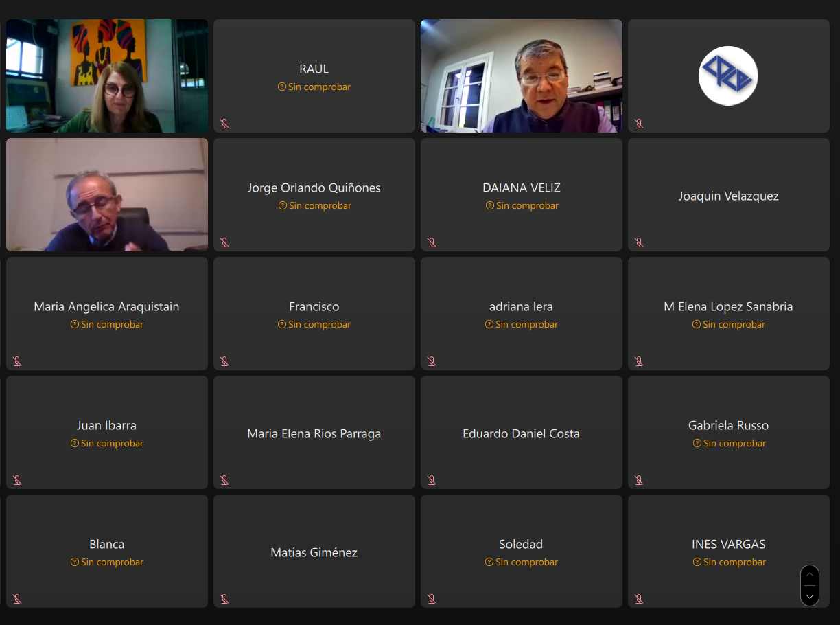Click the question-mark status icon under Juan Ibarra

75,444
